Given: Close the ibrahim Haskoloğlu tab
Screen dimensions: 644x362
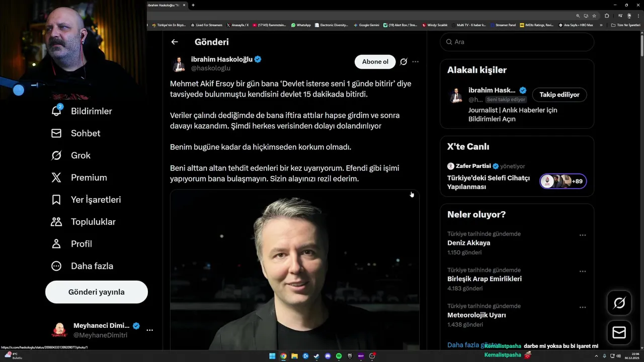Looking at the screenshot, I should 184,5.
